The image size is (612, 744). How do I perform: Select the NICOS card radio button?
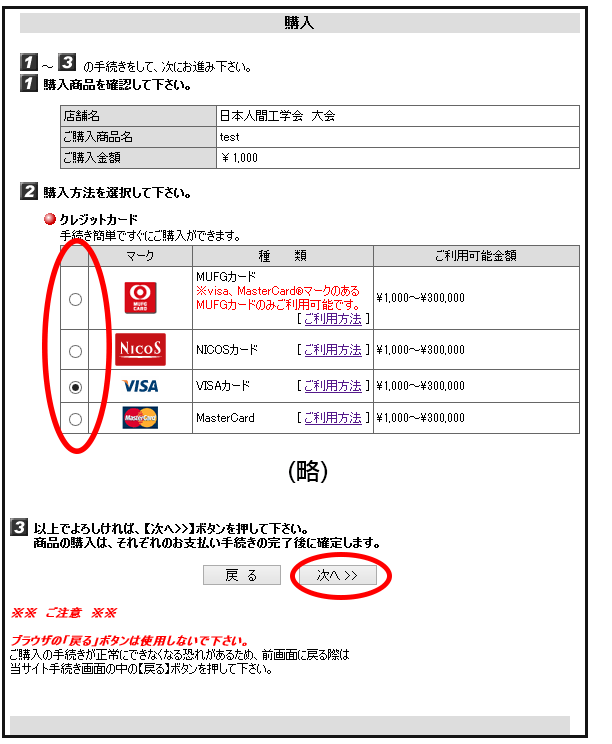[x=75, y=351]
